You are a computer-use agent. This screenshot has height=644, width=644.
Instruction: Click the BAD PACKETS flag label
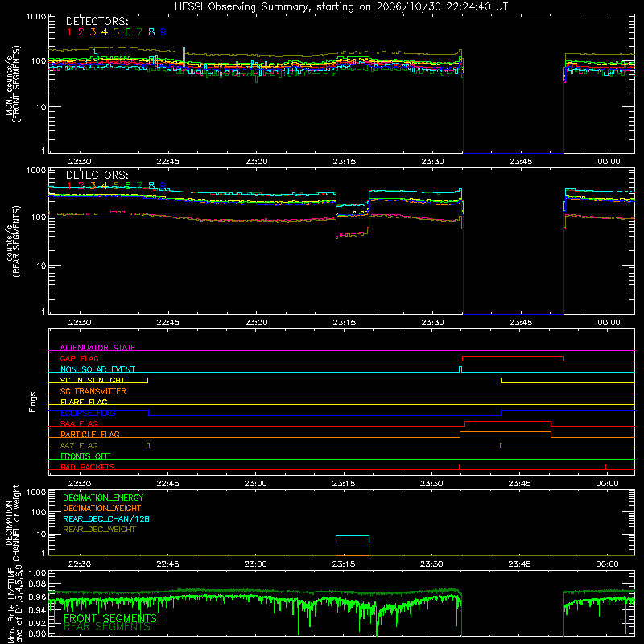(88, 467)
